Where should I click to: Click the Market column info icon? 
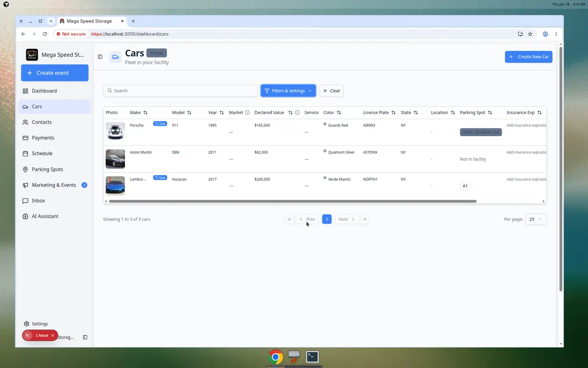tap(247, 113)
